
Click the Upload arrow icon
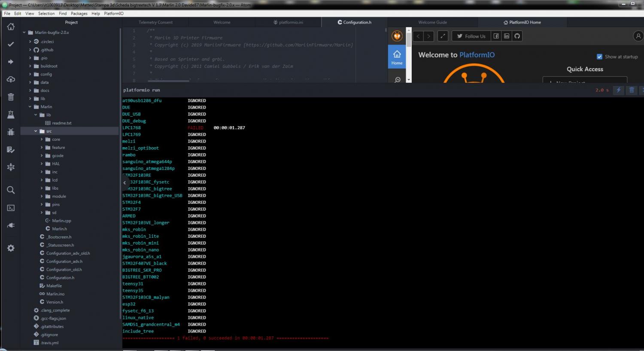click(11, 62)
